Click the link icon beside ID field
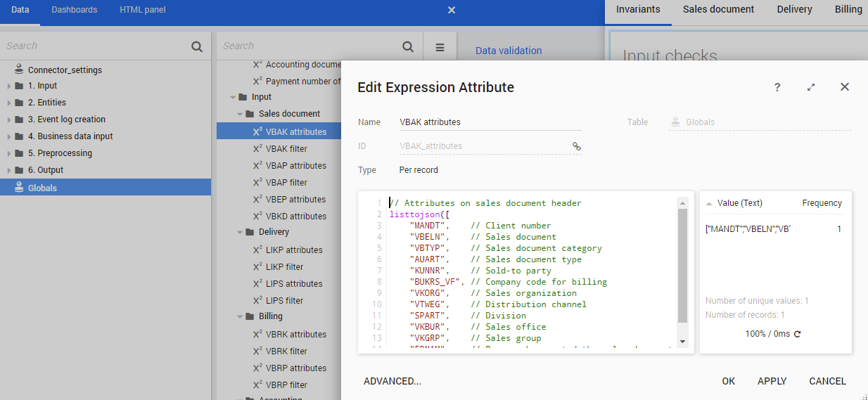 tap(576, 146)
